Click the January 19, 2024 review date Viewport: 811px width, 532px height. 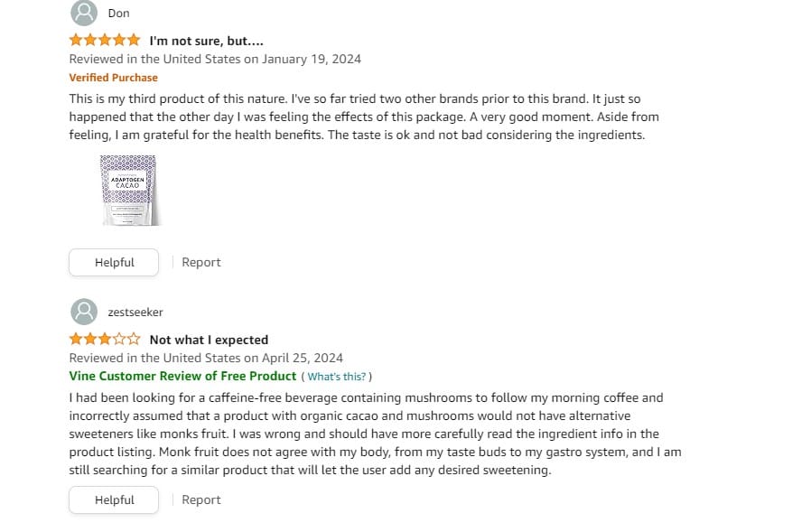click(x=312, y=59)
